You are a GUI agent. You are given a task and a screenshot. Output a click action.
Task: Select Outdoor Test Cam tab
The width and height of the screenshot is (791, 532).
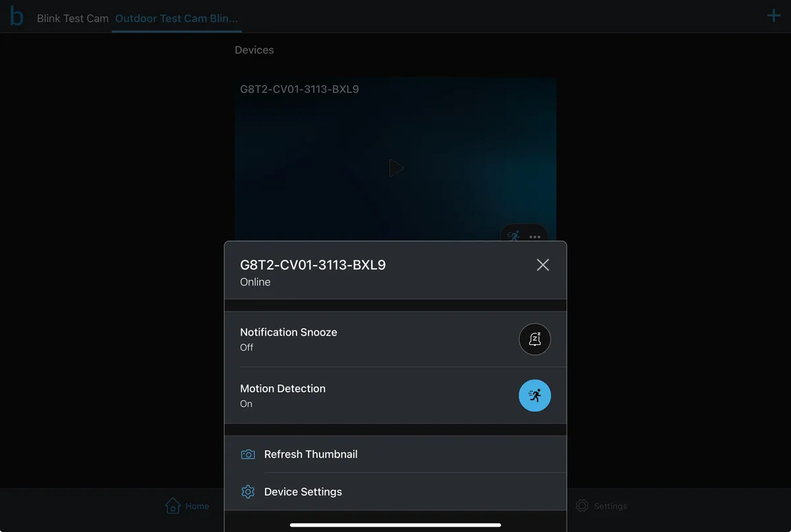[177, 18]
